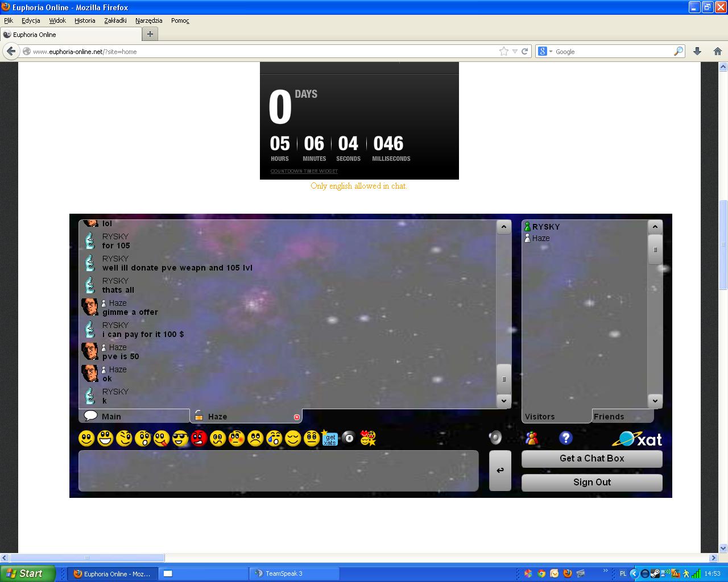Open the Historia menu
This screenshot has height=582, width=728.
pos(85,20)
